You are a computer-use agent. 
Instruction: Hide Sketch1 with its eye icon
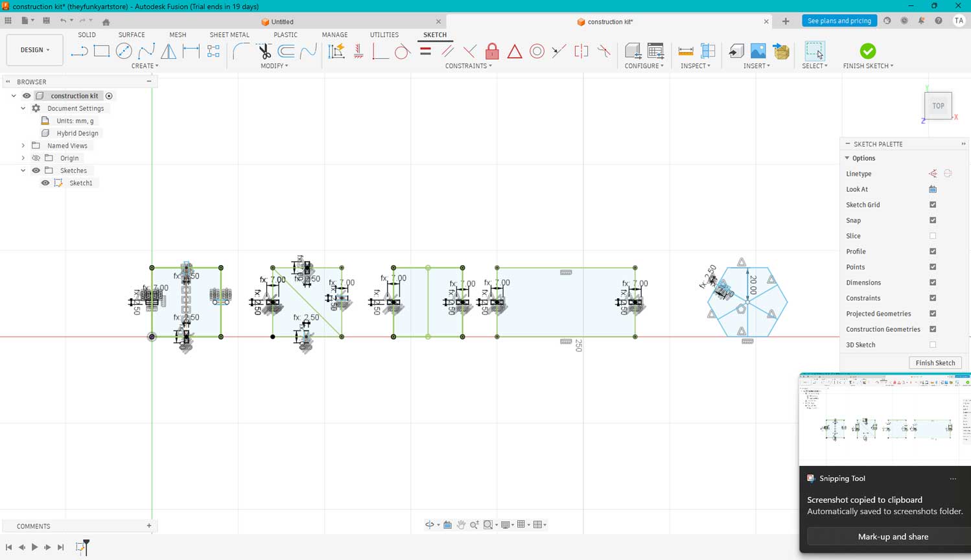[x=45, y=183]
